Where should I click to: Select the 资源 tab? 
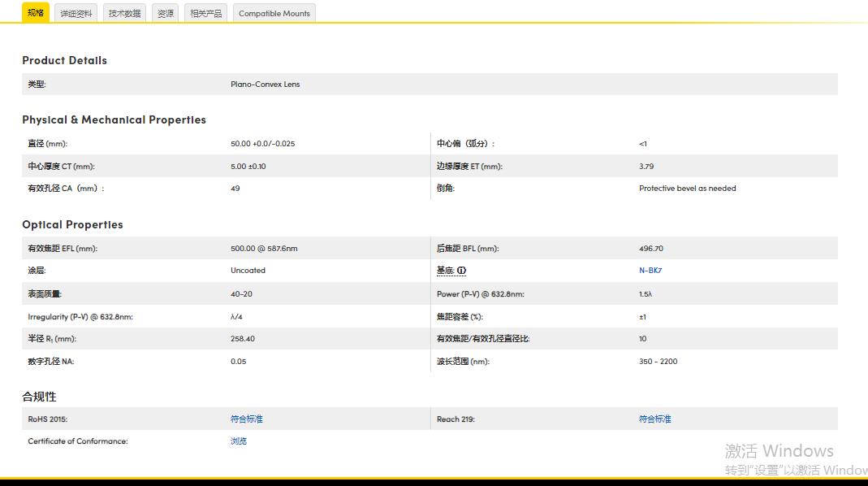(x=165, y=13)
